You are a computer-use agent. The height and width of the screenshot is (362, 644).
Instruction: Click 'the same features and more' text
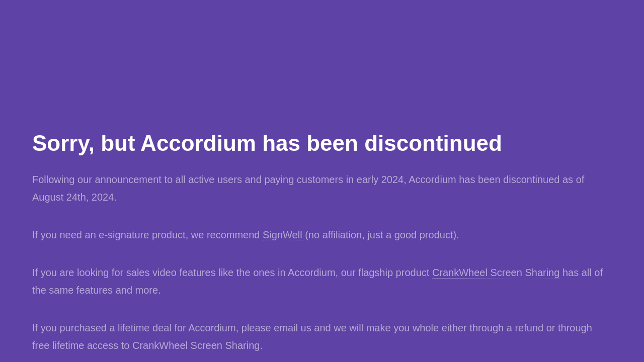tap(96, 290)
